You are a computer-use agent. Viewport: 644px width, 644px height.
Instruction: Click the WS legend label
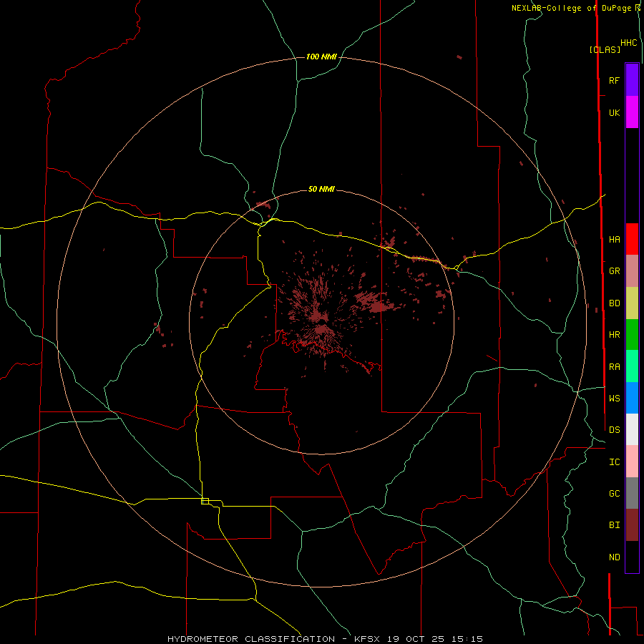[614, 399]
